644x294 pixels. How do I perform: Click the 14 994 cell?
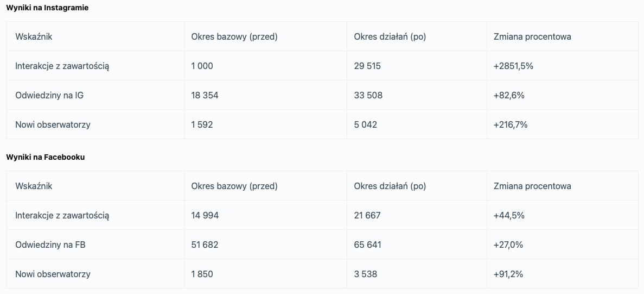point(205,215)
